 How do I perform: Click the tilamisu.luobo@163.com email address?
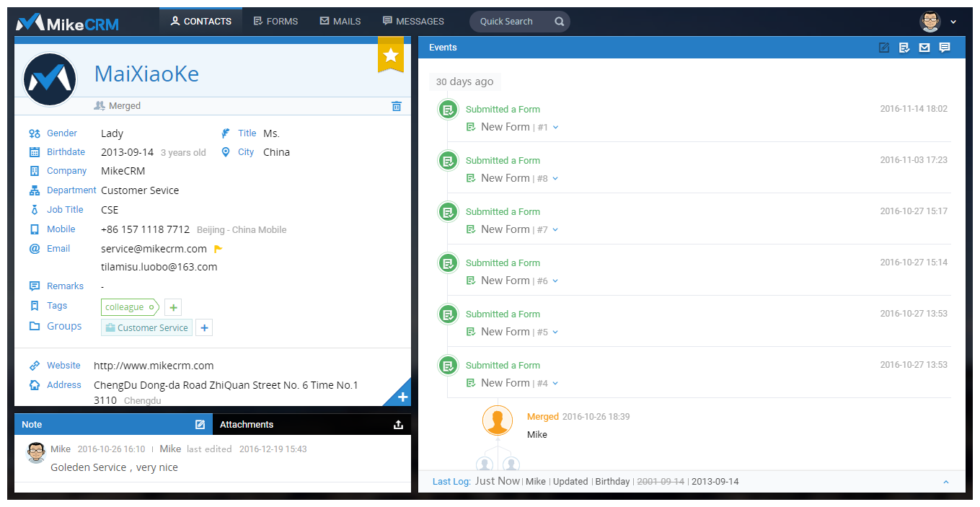pyautogui.click(x=159, y=267)
